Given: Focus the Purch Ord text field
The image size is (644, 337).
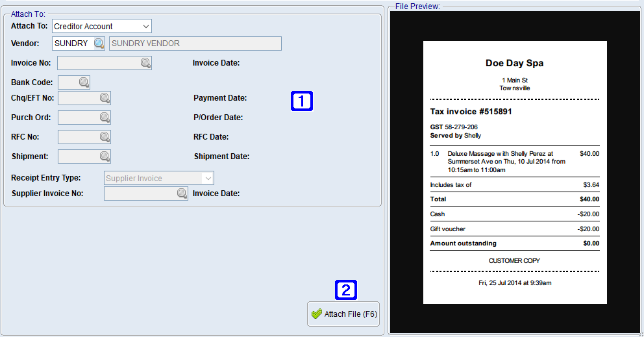Looking at the screenshot, I should coord(77,118).
